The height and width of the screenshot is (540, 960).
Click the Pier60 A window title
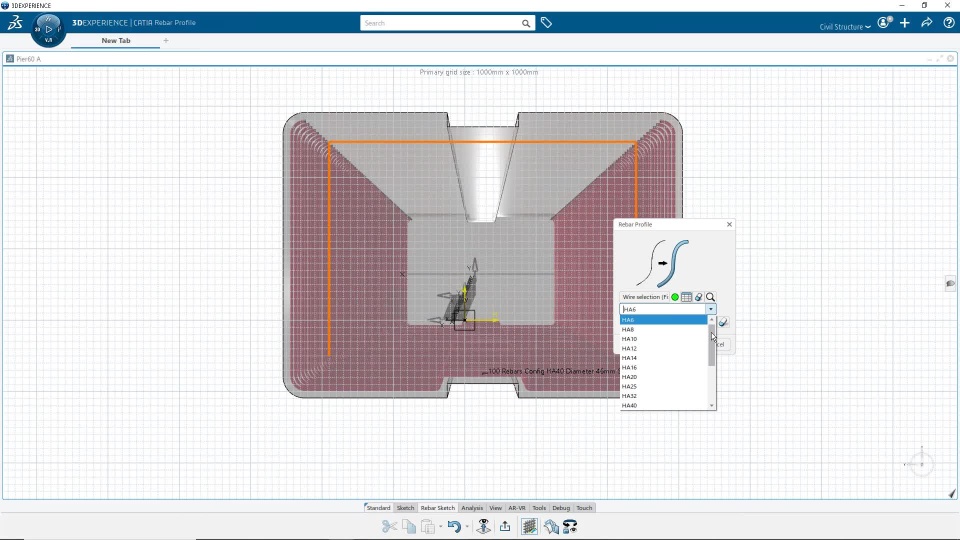coord(28,59)
